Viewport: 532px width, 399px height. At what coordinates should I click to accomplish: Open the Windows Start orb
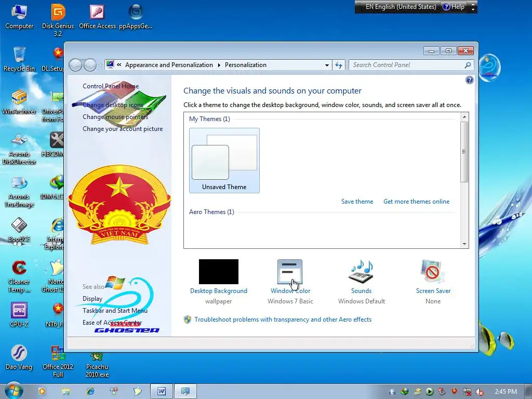14,391
